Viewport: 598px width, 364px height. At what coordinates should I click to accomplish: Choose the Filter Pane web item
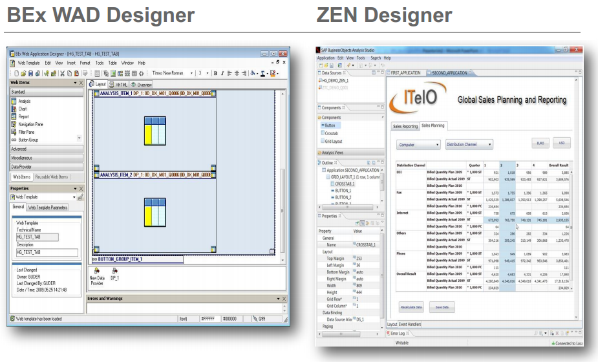click(x=26, y=132)
